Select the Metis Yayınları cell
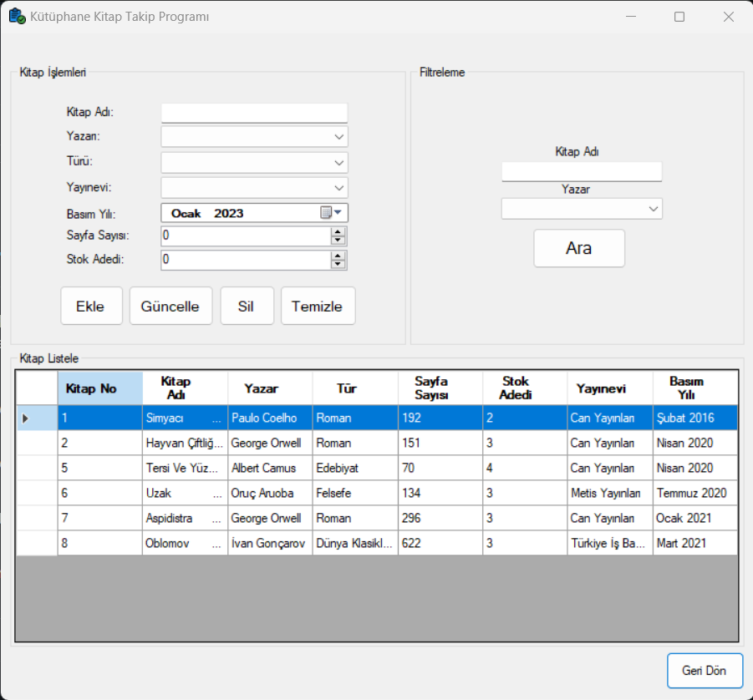The image size is (753, 700). [610, 493]
